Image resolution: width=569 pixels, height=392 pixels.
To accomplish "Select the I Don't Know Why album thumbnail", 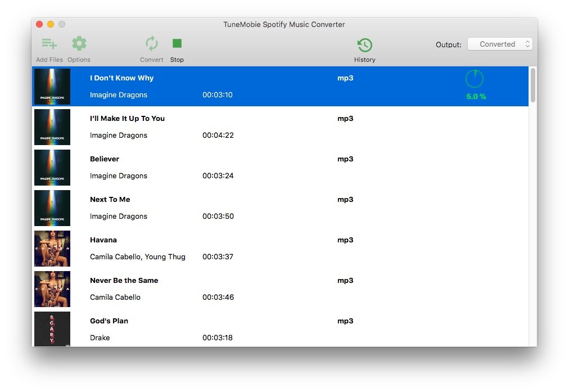I will 52,87.
